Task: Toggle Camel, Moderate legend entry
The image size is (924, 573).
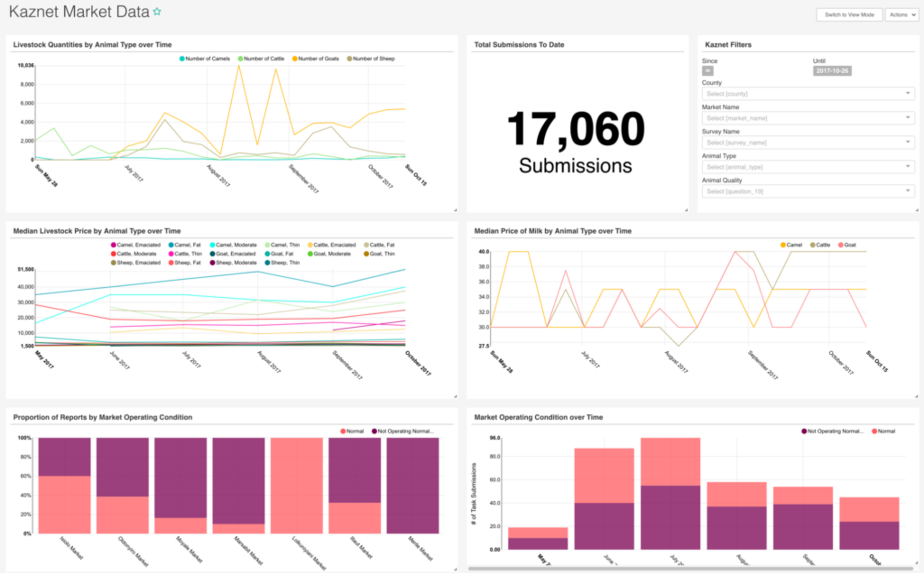Action: 233,245
